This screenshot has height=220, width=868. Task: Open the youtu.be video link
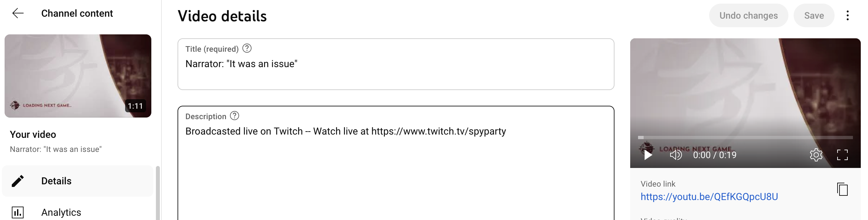[709, 197]
